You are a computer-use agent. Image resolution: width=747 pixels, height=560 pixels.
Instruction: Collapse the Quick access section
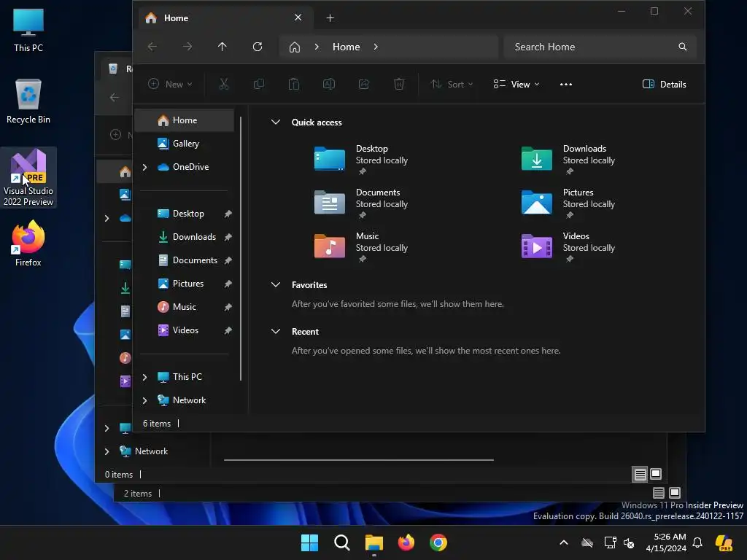(x=275, y=122)
